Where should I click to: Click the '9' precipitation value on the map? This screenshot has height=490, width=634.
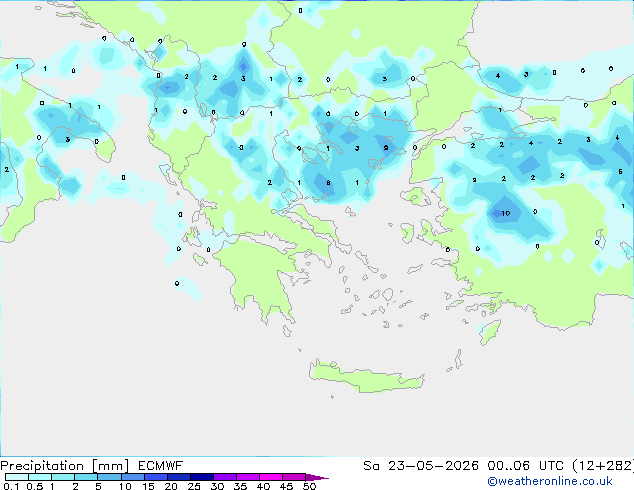point(386,148)
